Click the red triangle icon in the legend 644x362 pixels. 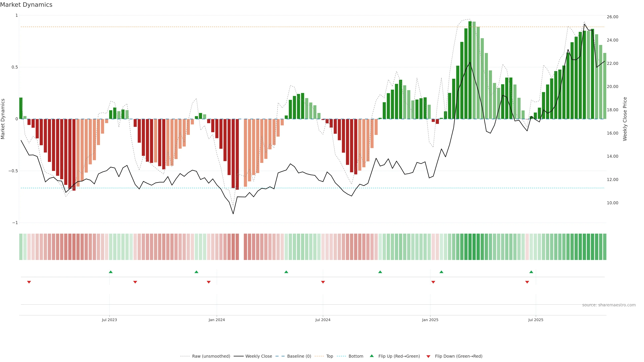click(x=428, y=356)
